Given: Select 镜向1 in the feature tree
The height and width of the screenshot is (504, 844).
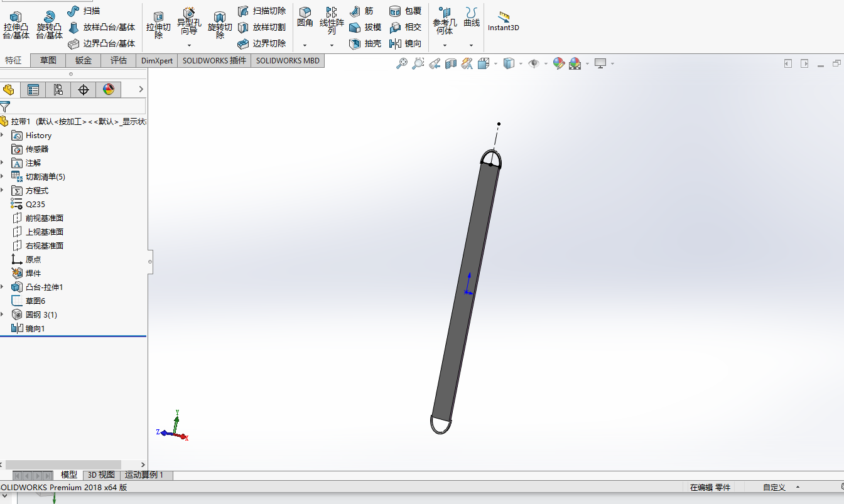Looking at the screenshot, I should [x=28, y=328].
